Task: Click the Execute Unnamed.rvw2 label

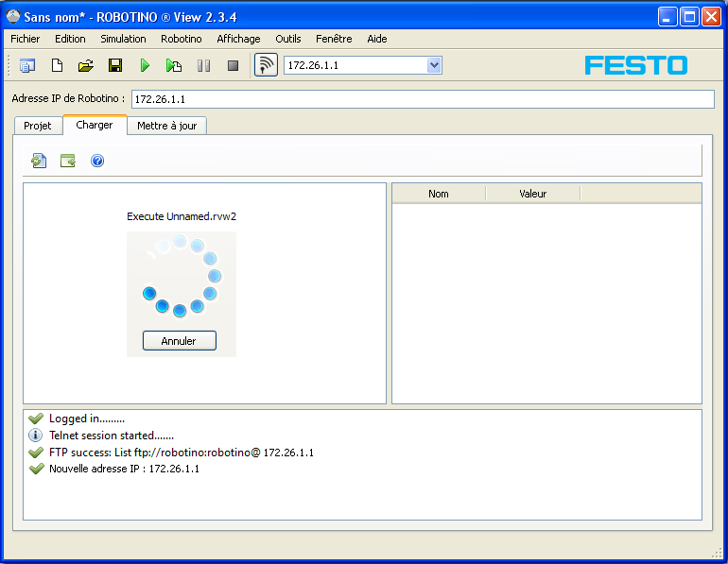Action: click(182, 216)
